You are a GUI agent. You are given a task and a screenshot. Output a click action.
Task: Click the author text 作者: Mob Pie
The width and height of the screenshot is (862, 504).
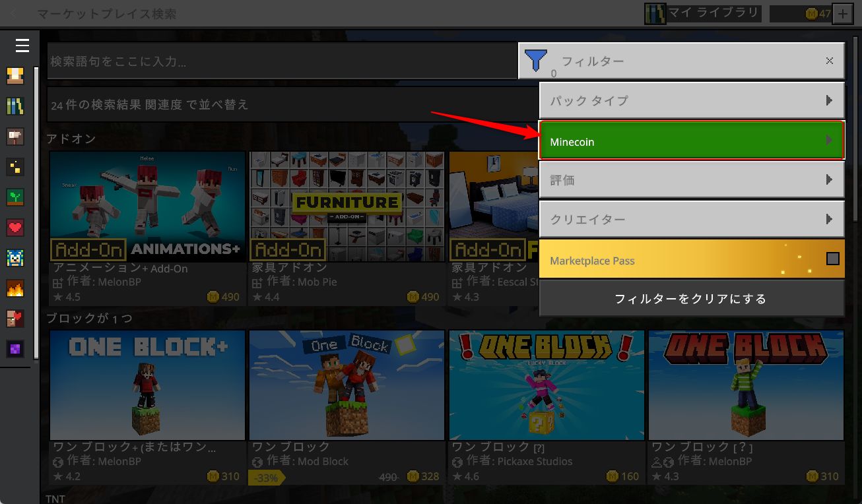click(x=302, y=282)
